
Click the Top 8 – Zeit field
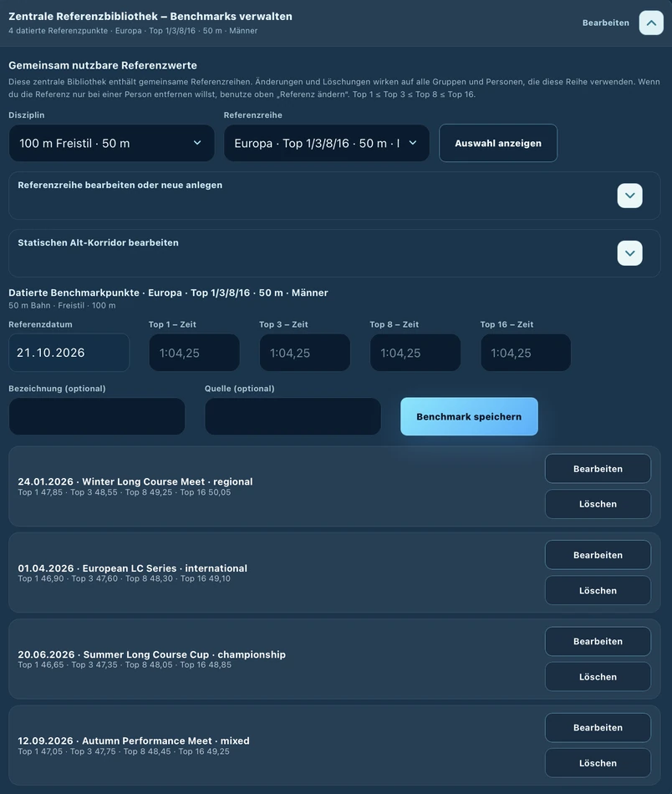point(415,353)
